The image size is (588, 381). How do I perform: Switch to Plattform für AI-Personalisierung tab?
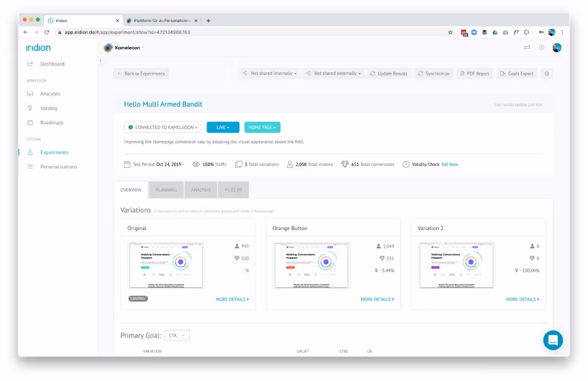[x=162, y=21]
